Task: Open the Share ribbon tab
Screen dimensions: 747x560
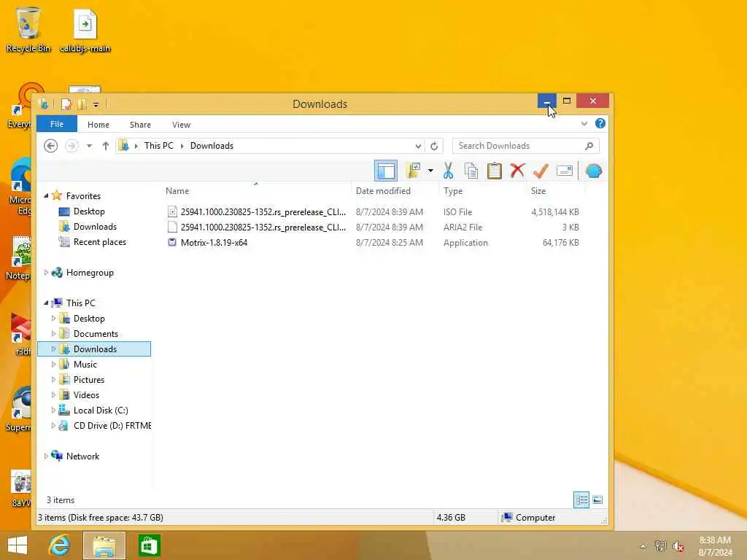Action: [x=140, y=125]
